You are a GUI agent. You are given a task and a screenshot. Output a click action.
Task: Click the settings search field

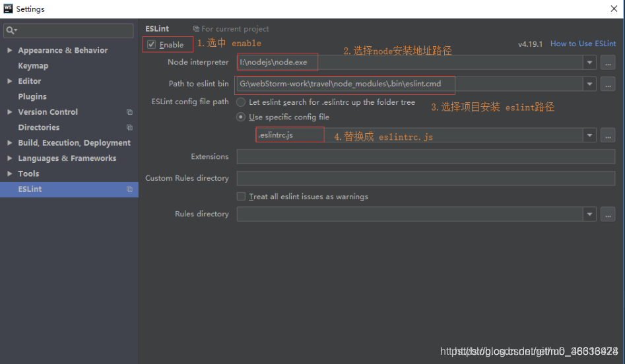[69, 30]
